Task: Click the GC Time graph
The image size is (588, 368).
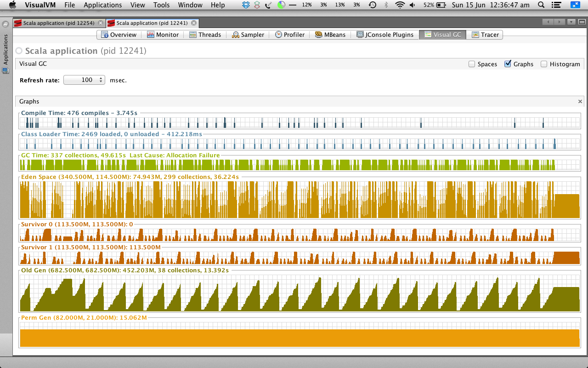Action: coord(300,165)
